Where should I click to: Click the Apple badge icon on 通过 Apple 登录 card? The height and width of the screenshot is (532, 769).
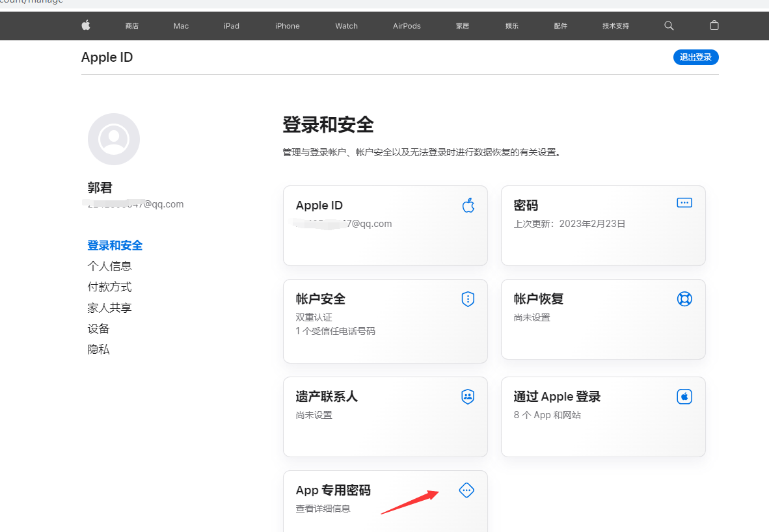684,396
